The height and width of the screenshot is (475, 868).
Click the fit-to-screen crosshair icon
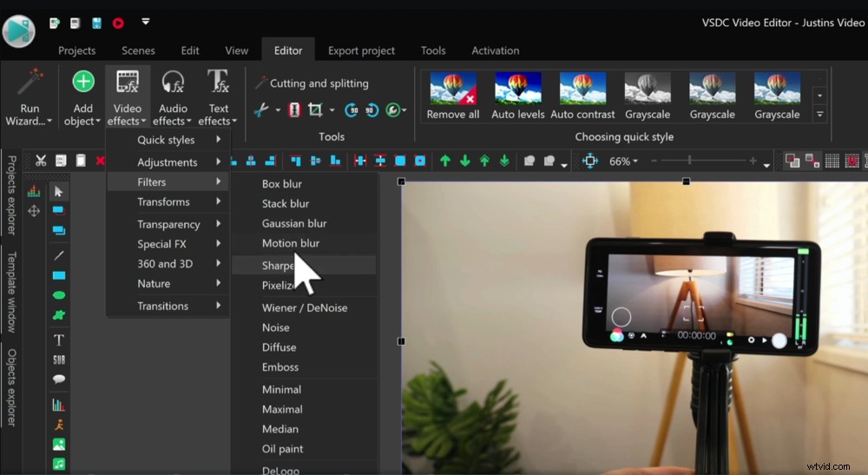coord(590,162)
